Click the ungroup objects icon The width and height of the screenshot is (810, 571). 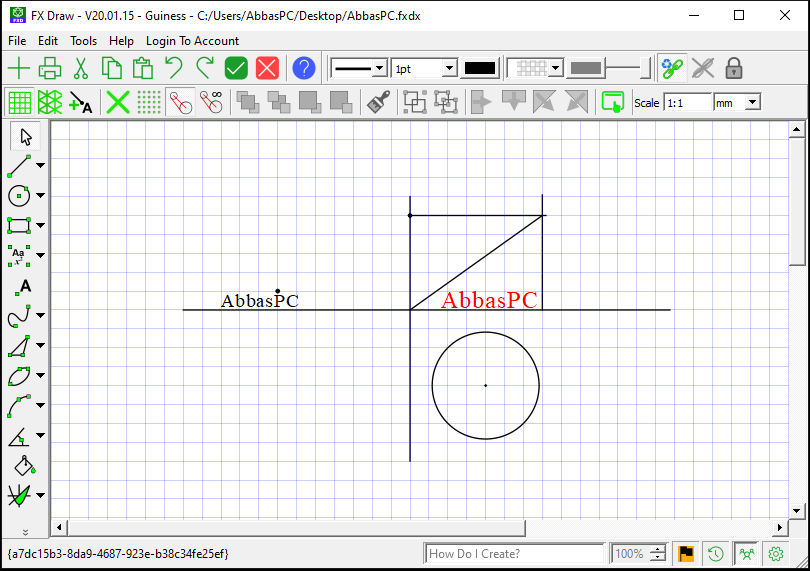tap(446, 102)
